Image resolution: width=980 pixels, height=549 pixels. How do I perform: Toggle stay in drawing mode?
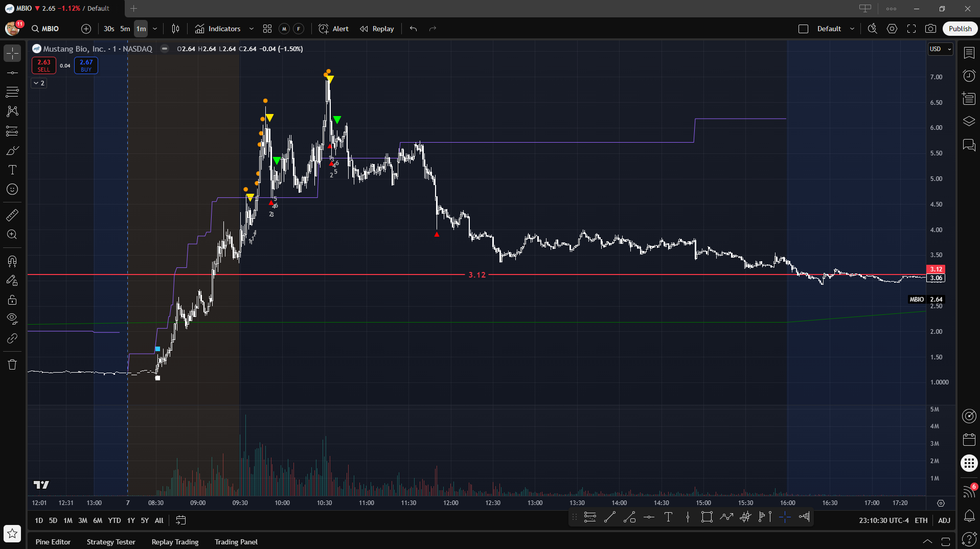pos(12,281)
